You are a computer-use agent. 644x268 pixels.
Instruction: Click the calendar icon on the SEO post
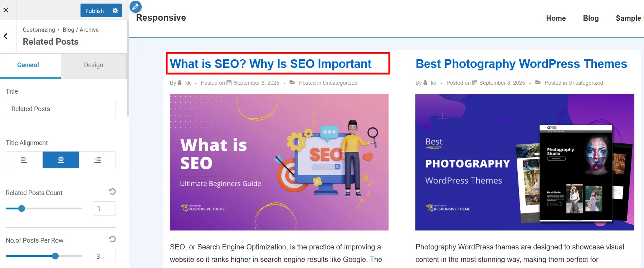coord(229,83)
